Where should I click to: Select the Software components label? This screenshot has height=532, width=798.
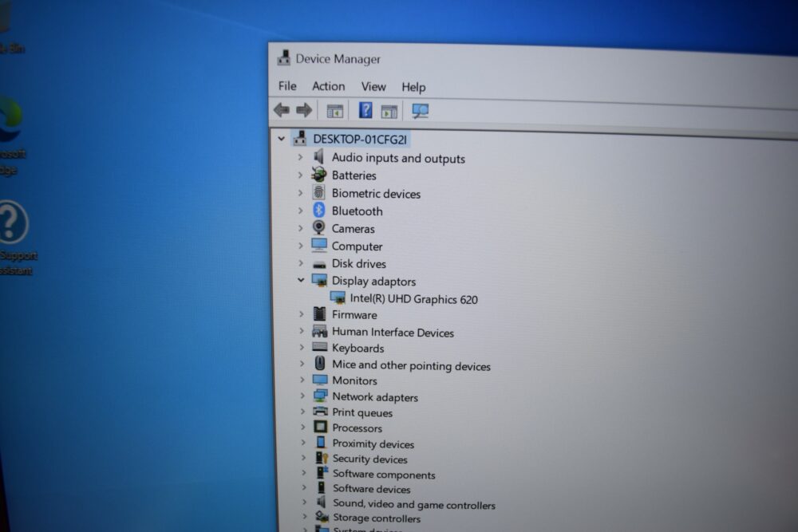384,475
